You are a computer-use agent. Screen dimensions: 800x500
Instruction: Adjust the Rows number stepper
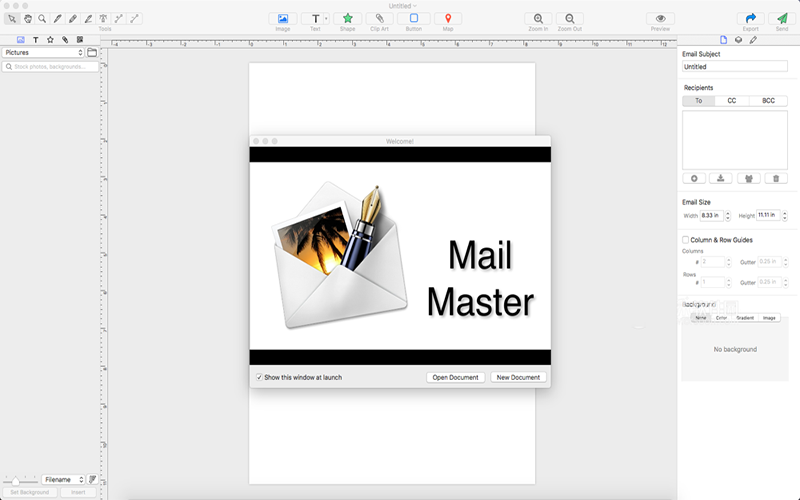[729, 282]
